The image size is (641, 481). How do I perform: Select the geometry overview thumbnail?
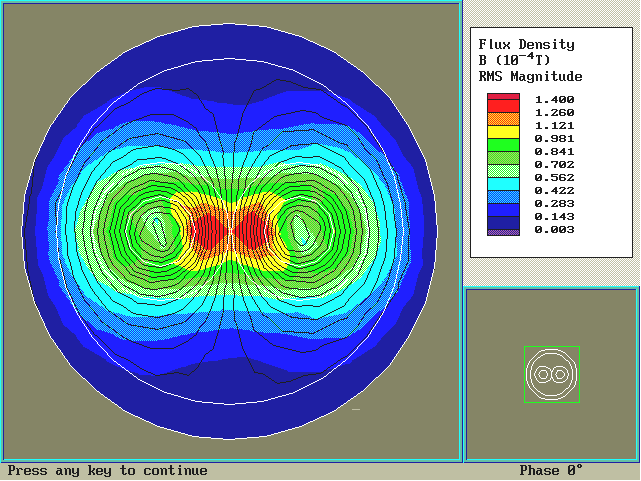pyautogui.click(x=551, y=375)
